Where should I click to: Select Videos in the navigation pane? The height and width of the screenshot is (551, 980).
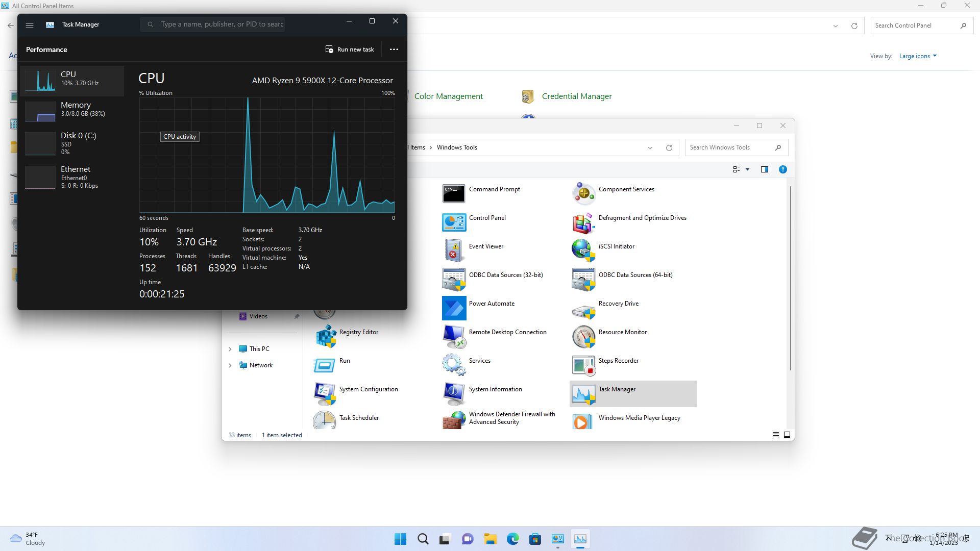click(258, 316)
